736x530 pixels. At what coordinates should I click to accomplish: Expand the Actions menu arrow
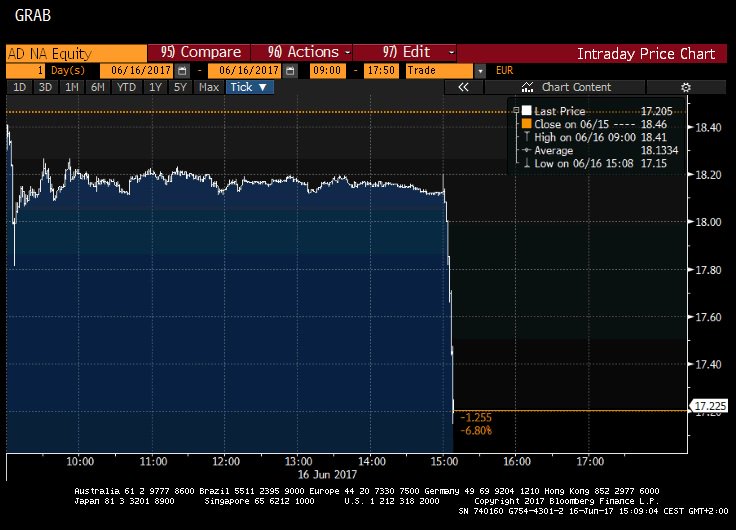click(348, 53)
